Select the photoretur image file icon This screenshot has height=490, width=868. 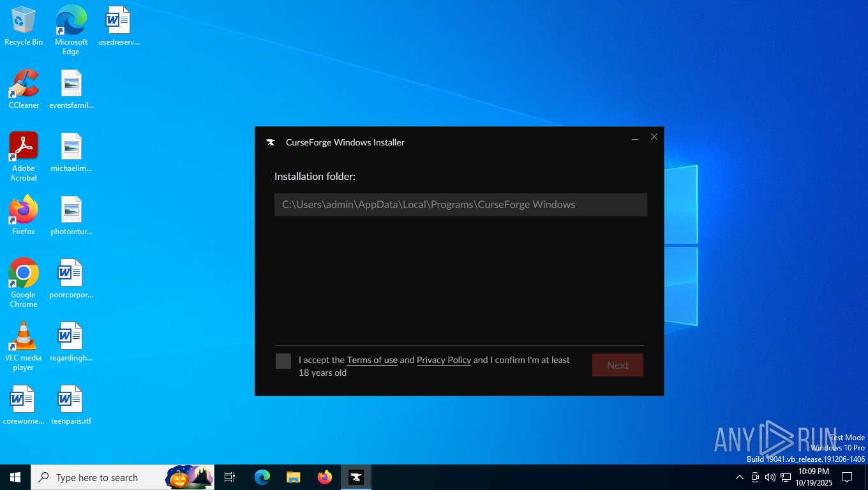[71, 216]
